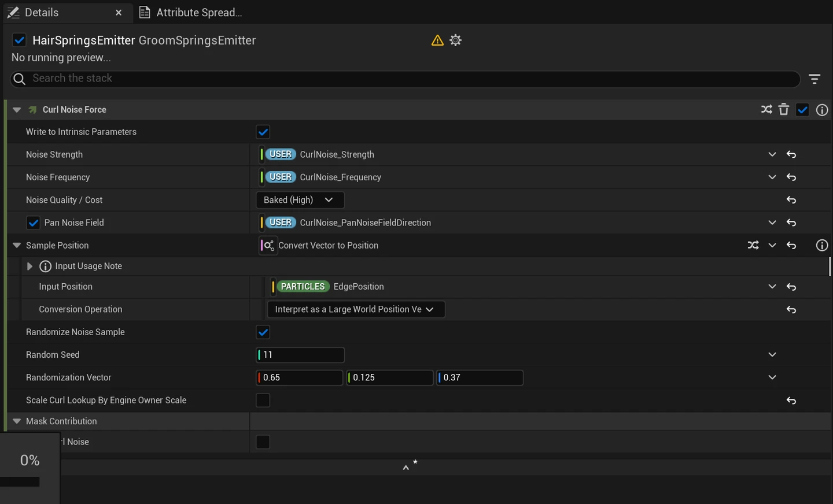Expand the Input Usage Note row
The width and height of the screenshot is (833, 504).
[30, 266]
